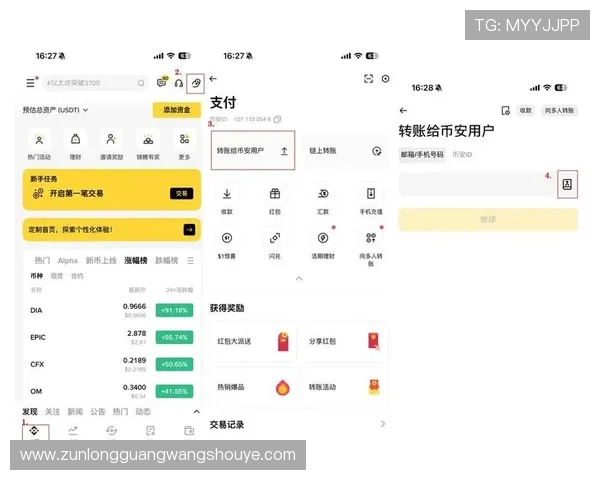Select the 新闻 feed tab
Image resolution: width=600 pixels, height=480 pixels.
[x=75, y=411]
